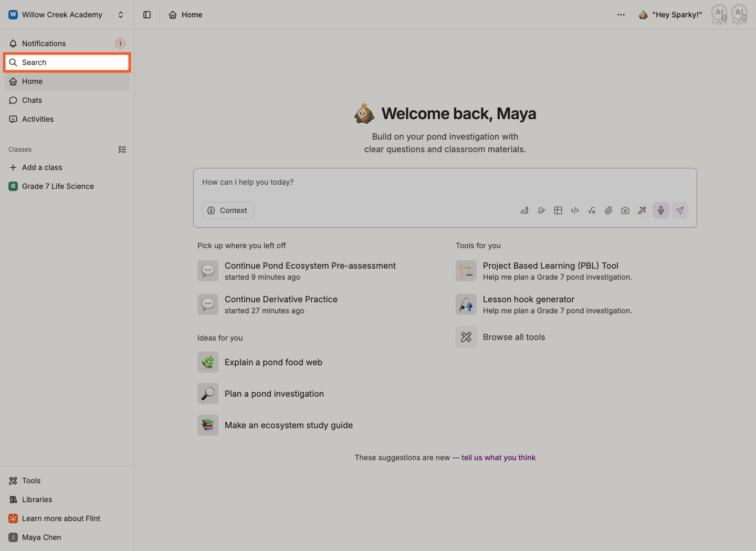Click the Context button in the chat box
The width and height of the screenshot is (756, 551).
tap(228, 210)
